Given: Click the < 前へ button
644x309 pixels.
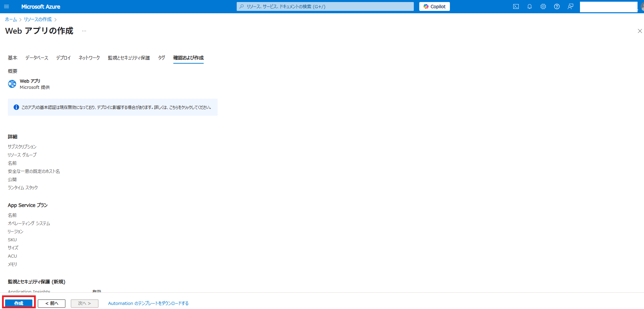Looking at the screenshot, I should (x=51, y=303).
